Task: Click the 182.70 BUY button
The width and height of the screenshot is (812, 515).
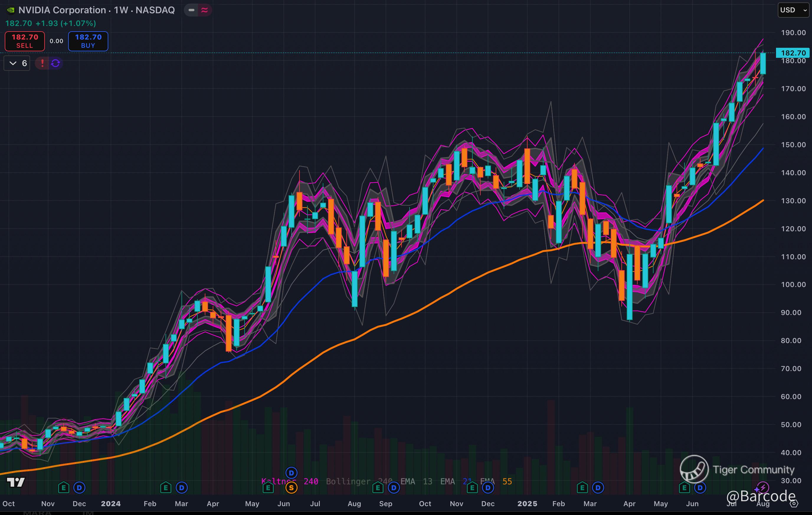Action: (88, 41)
